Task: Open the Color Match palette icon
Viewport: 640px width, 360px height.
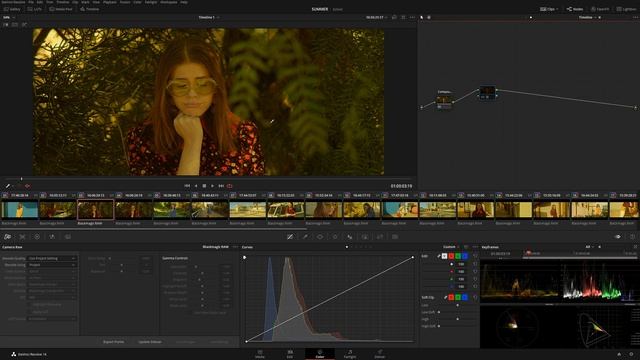Action: 22,237
